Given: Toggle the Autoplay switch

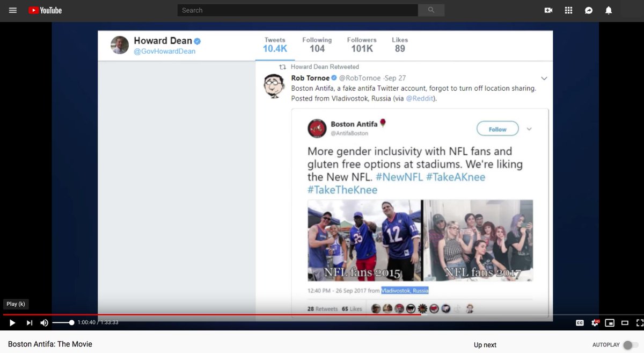Looking at the screenshot, I should tap(631, 345).
